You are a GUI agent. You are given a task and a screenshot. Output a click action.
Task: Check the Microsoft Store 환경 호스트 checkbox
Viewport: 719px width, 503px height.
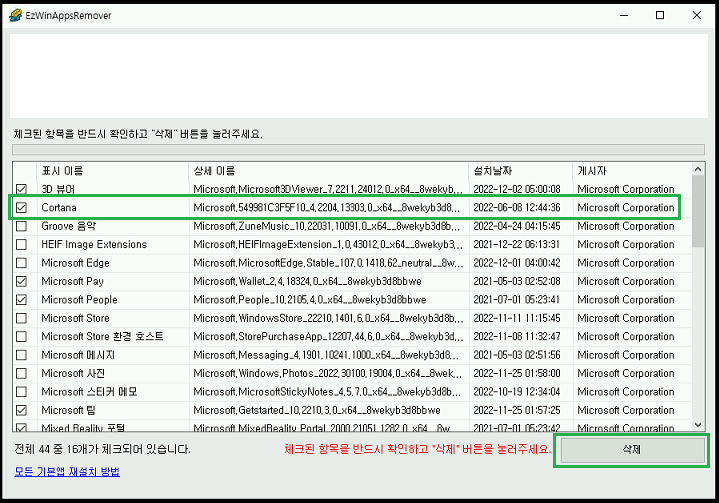point(21,337)
